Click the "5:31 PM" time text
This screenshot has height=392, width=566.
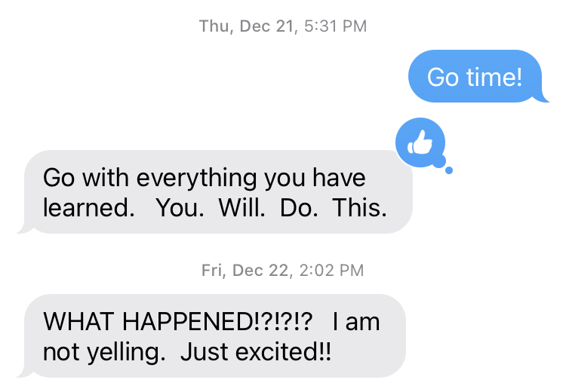335,26
